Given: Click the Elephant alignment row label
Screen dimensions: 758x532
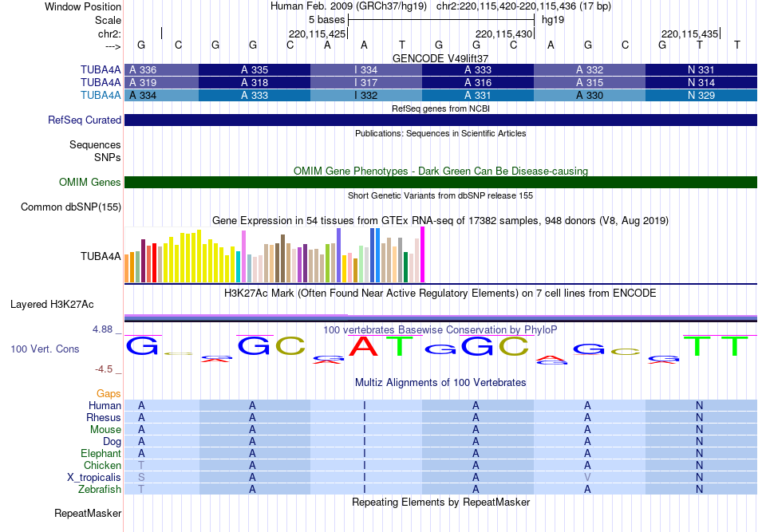Looking at the screenshot, I should pos(101,453).
